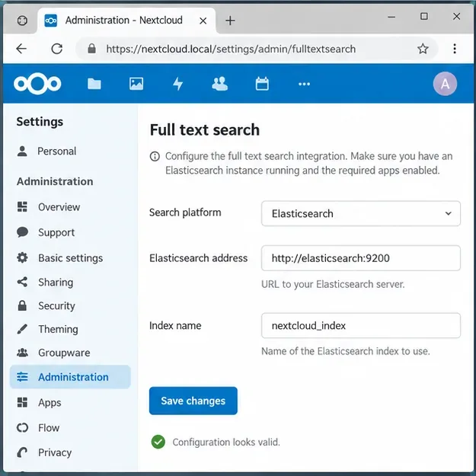Click 'URL to your Elasticsearch server.' hint

click(x=333, y=284)
